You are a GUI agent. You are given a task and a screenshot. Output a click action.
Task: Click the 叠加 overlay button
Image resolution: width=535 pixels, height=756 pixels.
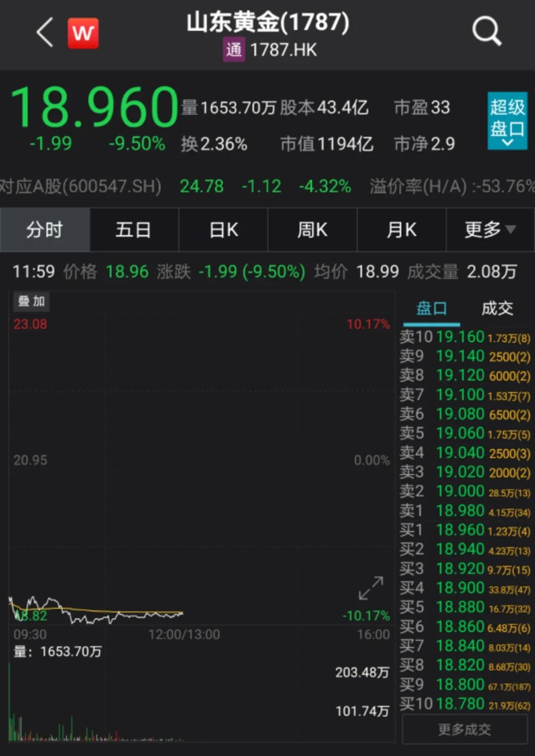31,301
